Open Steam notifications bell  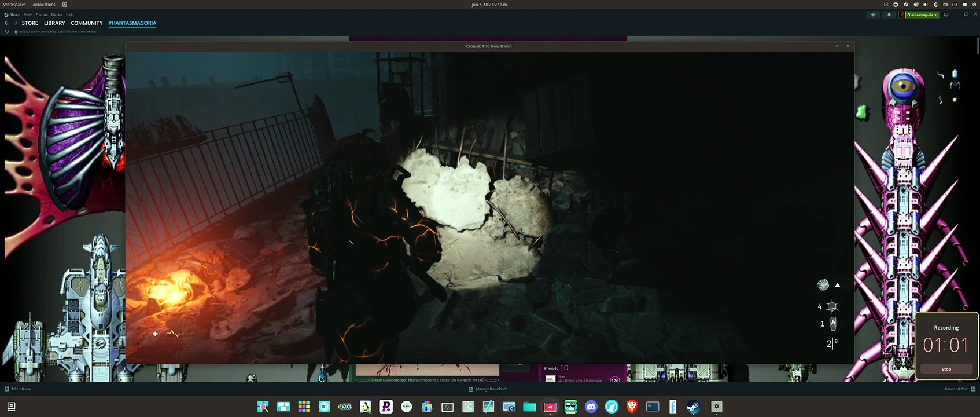click(889, 14)
